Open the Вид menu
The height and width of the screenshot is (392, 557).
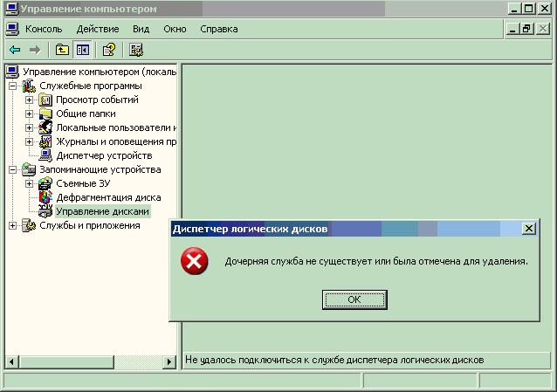pyautogui.click(x=141, y=29)
